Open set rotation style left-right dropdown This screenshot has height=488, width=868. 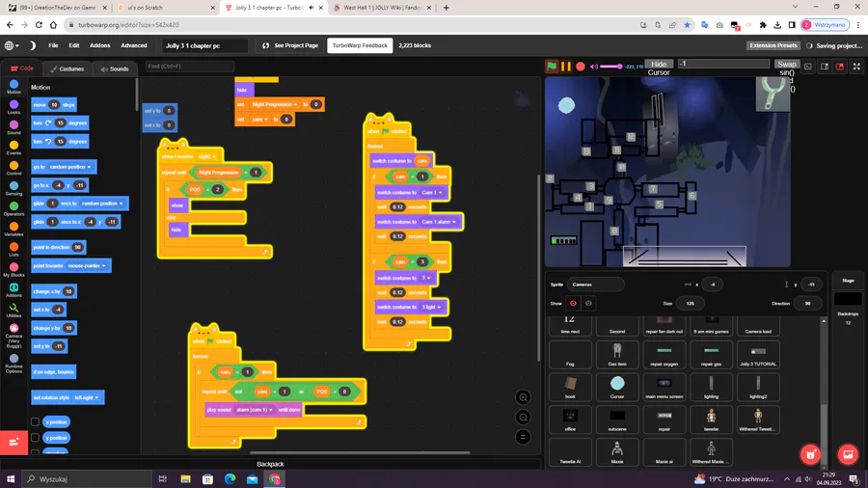[87, 397]
